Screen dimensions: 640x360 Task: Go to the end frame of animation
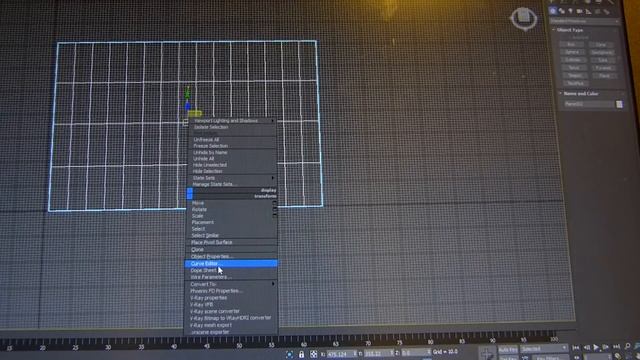click(x=616, y=347)
